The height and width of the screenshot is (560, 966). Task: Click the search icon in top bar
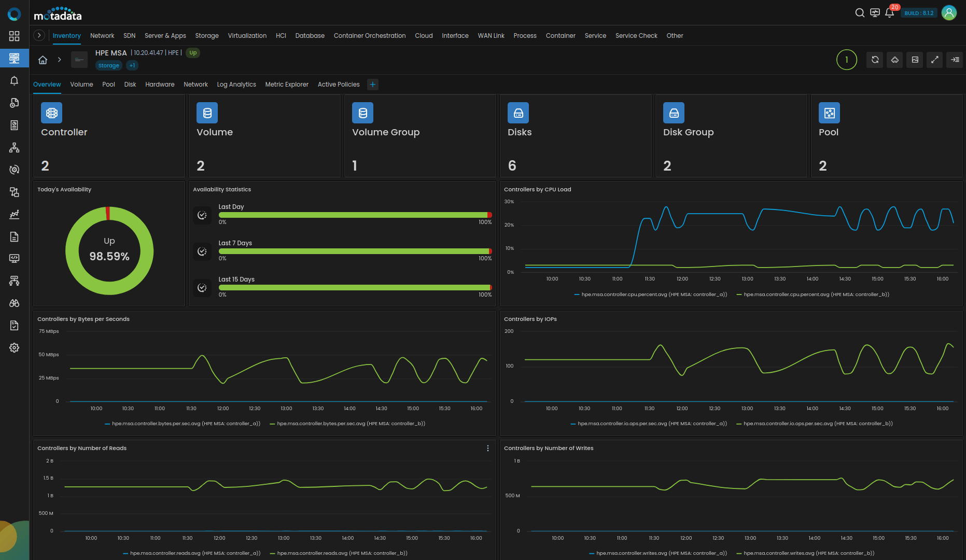pyautogui.click(x=859, y=13)
